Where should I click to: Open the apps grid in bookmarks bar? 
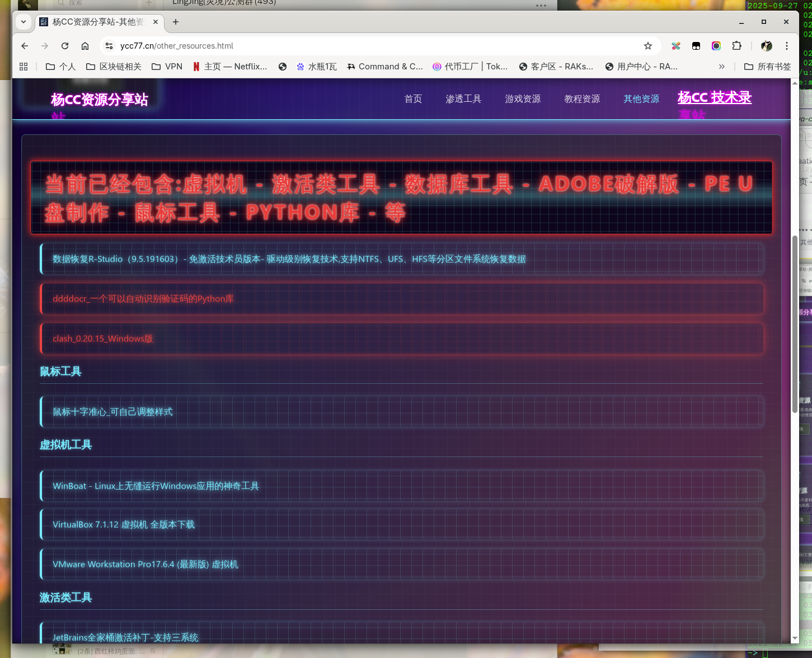pos(24,67)
